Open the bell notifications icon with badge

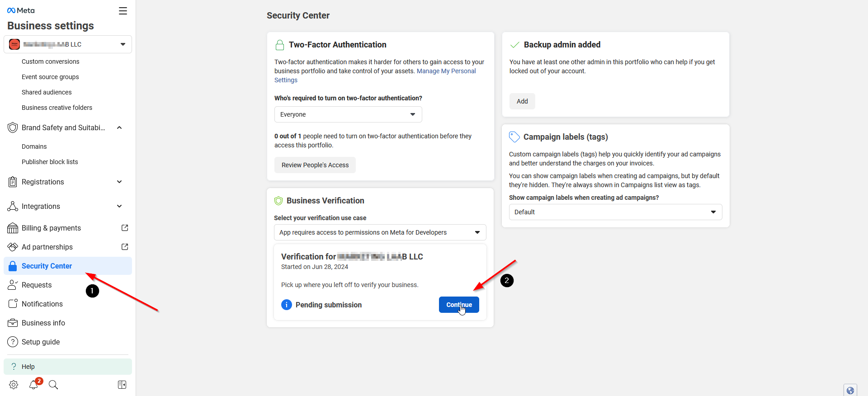pyautogui.click(x=34, y=384)
